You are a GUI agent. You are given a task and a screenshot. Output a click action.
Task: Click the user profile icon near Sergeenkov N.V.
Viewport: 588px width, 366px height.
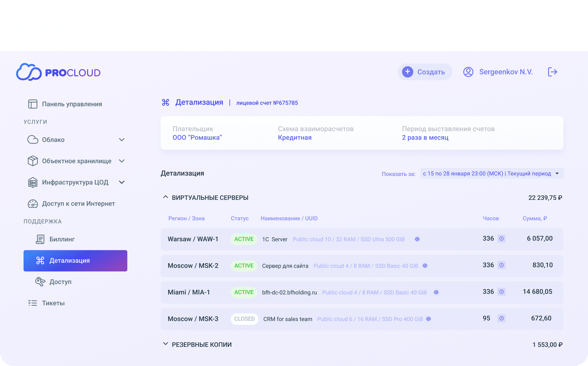[468, 72]
